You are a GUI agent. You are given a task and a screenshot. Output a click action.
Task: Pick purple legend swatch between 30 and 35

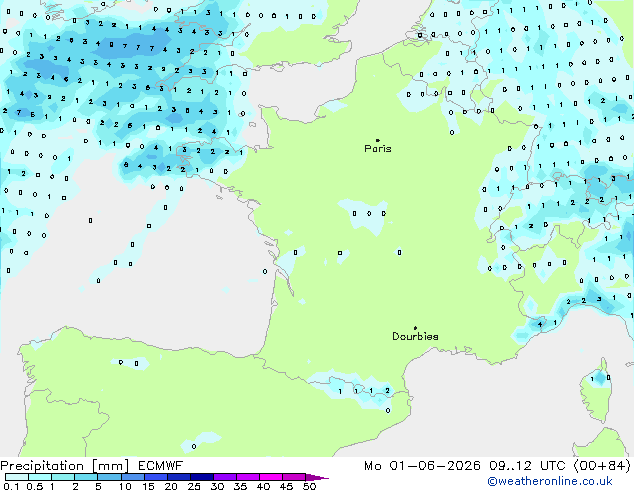(224, 477)
